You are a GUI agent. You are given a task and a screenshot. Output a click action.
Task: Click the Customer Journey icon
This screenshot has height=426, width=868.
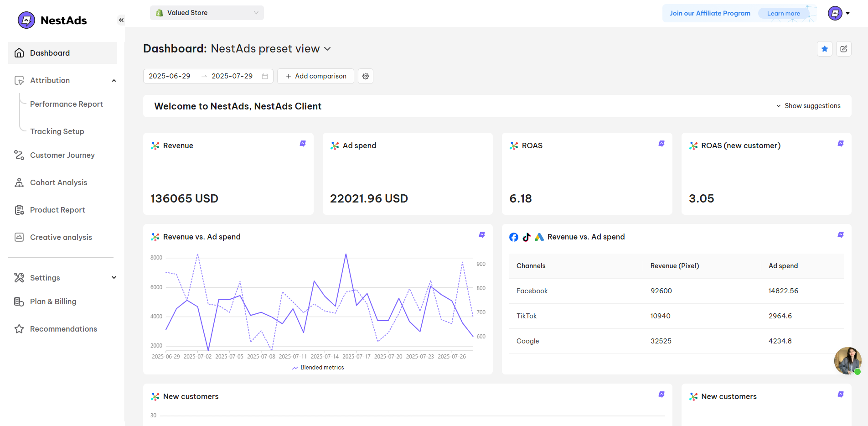click(19, 155)
